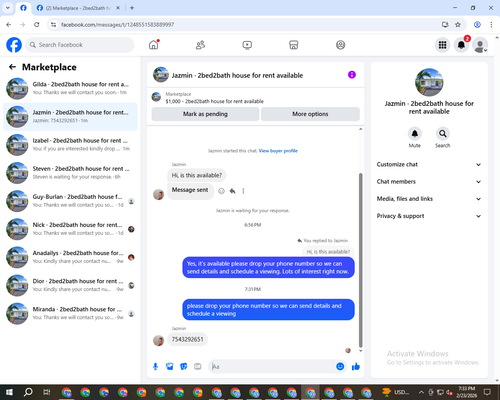
Task: Open the grid Menu icon
Action: point(442,45)
